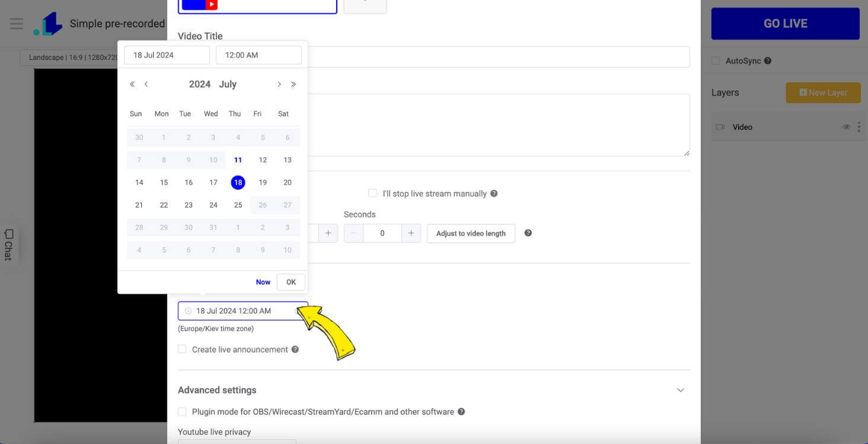Click Now in the date picker
The height and width of the screenshot is (444, 868).
pyautogui.click(x=263, y=282)
